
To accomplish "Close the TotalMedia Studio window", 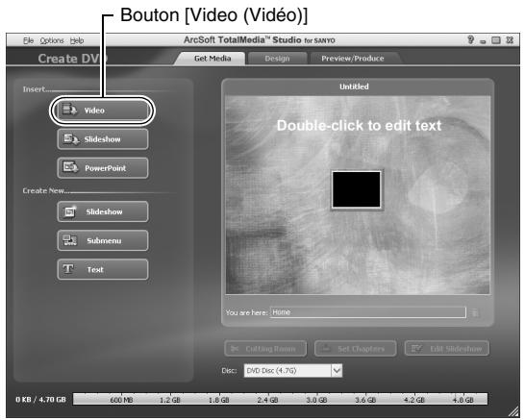I will click(510, 40).
